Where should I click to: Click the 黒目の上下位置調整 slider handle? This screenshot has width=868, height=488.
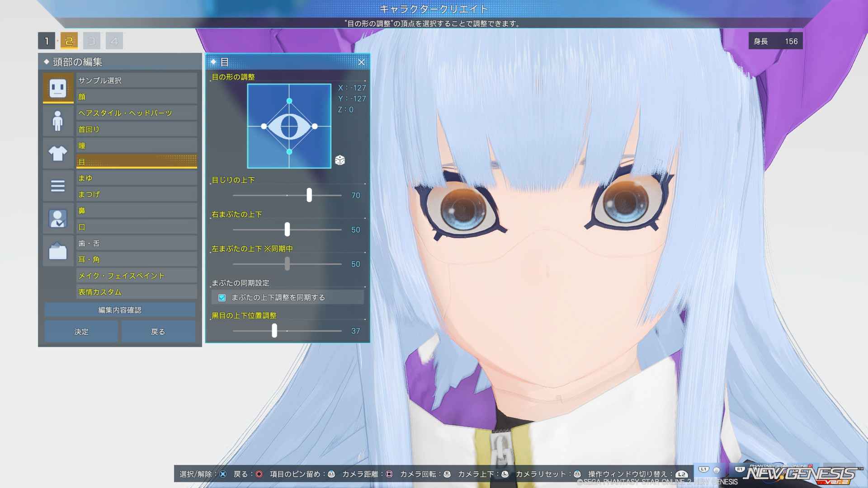274,331
